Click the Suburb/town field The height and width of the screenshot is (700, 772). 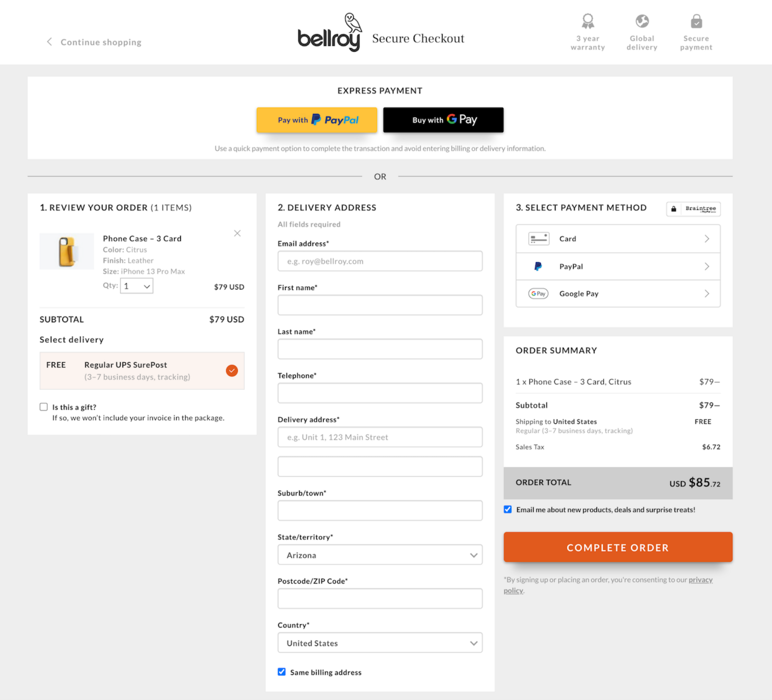[380, 510]
